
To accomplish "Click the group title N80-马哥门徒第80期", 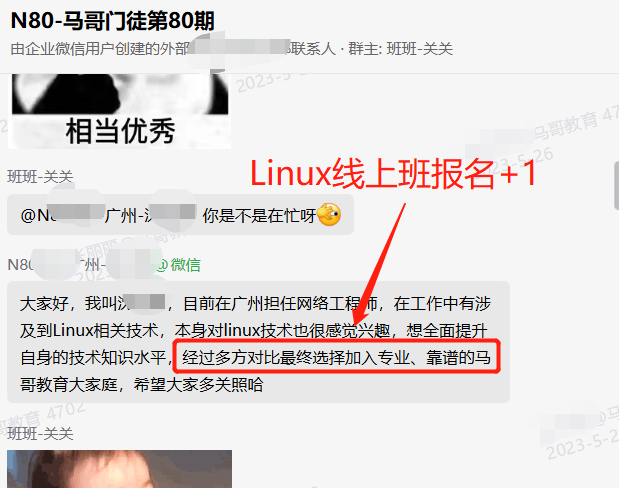I will click(x=113, y=21).
